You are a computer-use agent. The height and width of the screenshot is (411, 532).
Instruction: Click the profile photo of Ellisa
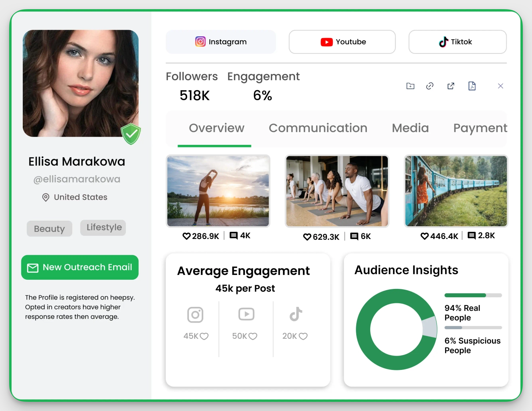81,84
